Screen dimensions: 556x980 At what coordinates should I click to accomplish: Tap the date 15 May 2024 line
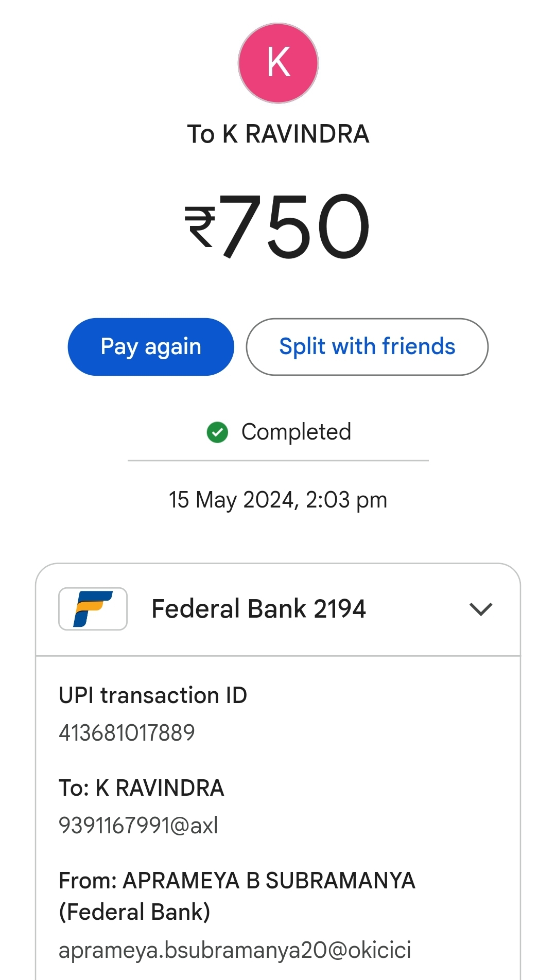[x=278, y=500]
